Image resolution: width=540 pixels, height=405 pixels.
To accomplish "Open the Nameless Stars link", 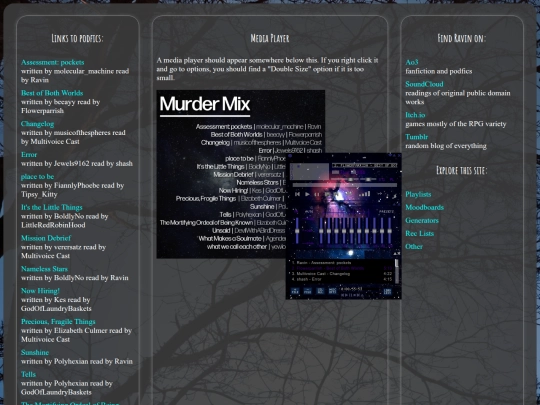I will click(x=44, y=269).
